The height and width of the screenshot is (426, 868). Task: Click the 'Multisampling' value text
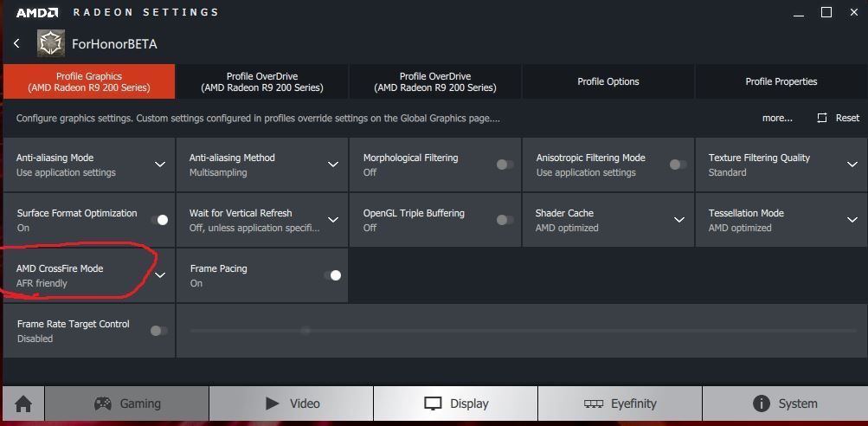click(218, 172)
